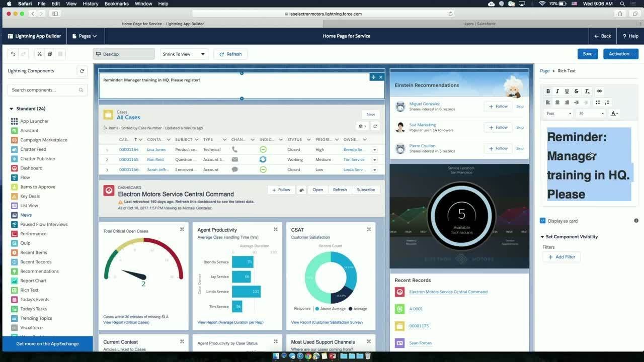Open the Safari Bookmarks menu
The height and width of the screenshot is (362, 644).
click(x=116, y=4)
